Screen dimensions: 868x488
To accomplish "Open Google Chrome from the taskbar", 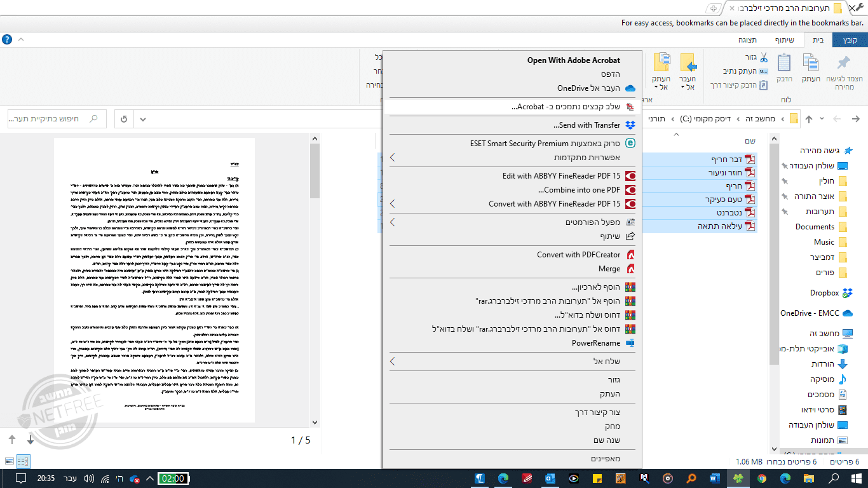I will pyautogui.click(x=761, y=478).
